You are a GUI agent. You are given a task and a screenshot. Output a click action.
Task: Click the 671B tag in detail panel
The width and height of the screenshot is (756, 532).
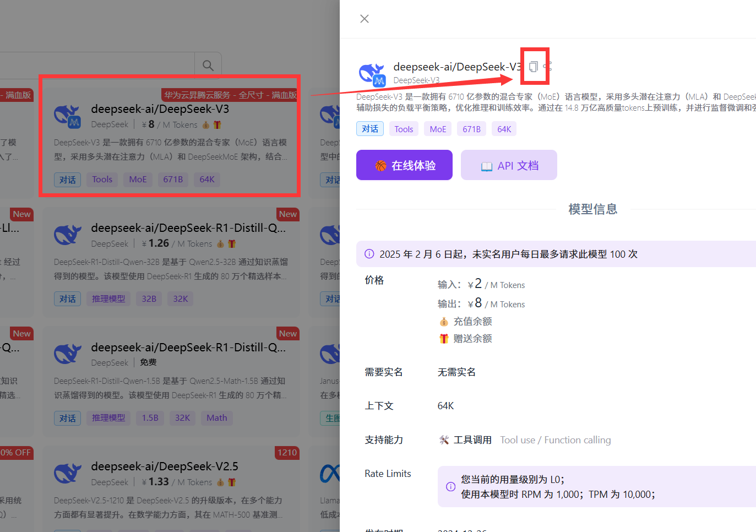click(x=471, y=129)
